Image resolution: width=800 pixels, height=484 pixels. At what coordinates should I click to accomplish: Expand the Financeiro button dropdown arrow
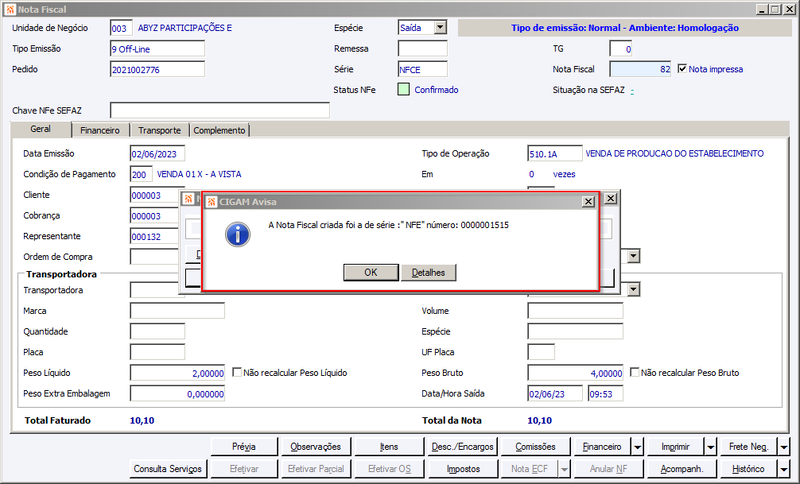637,447
